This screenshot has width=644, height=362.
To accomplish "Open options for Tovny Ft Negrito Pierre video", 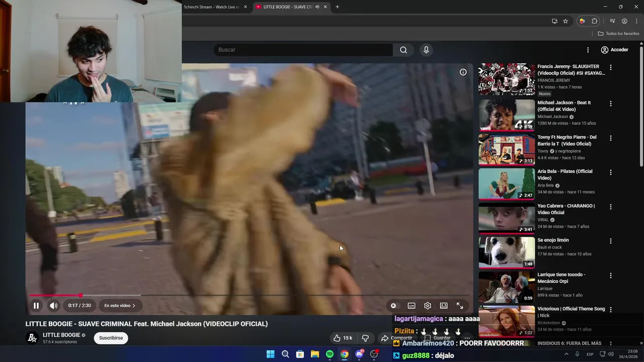I will coord(611,138).
